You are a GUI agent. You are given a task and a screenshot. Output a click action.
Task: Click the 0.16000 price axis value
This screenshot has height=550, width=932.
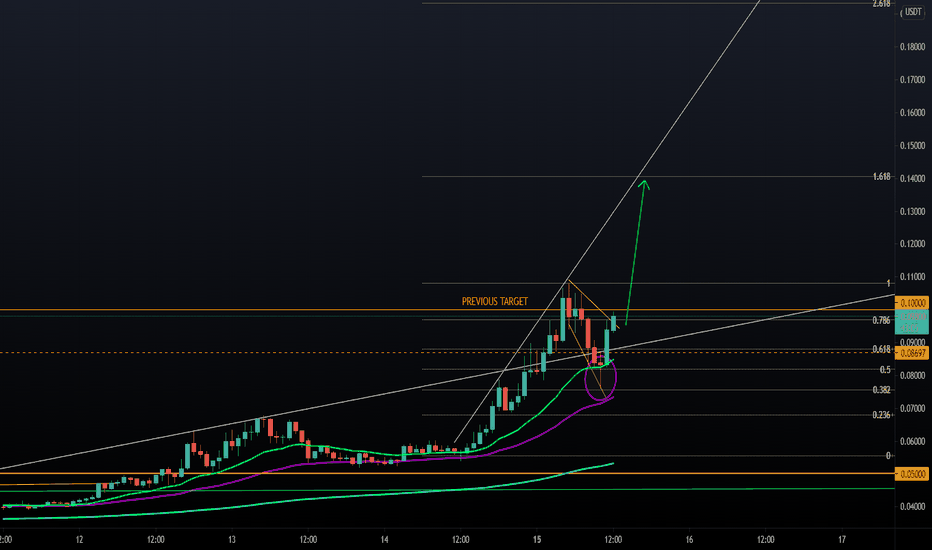(912, 112)
